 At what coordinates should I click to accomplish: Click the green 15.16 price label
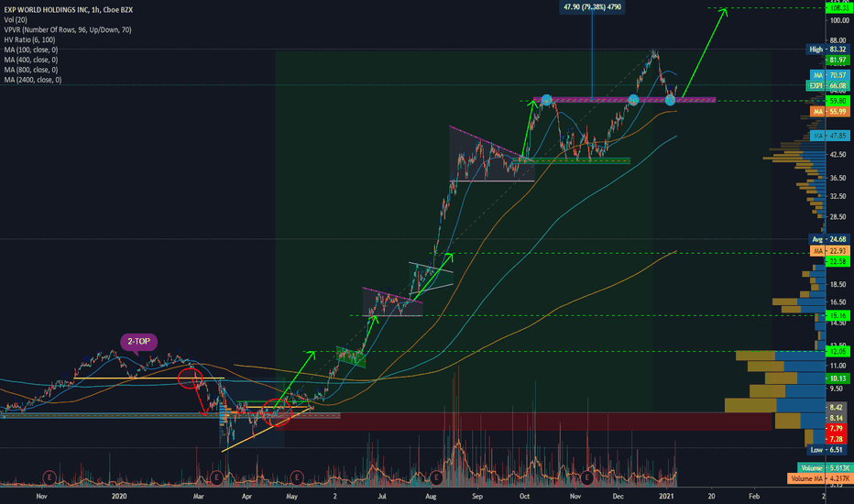coord(838,315)
